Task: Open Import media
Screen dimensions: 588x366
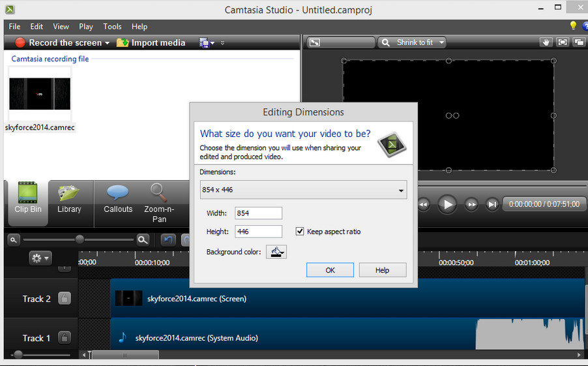Action: click(x=151, y=43)
